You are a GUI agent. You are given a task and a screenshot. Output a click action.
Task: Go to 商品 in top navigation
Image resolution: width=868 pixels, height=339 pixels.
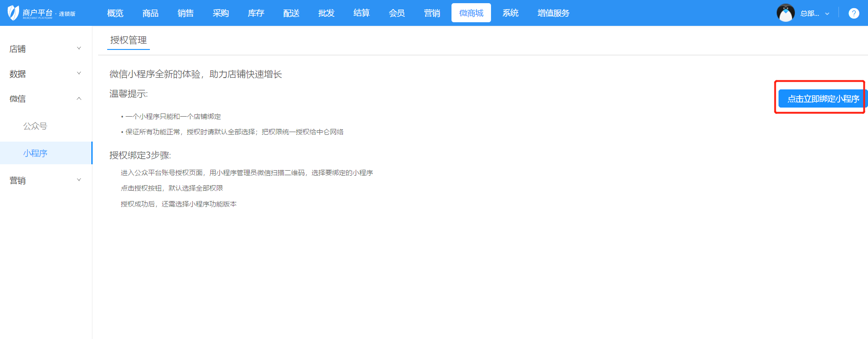point(150,13)
